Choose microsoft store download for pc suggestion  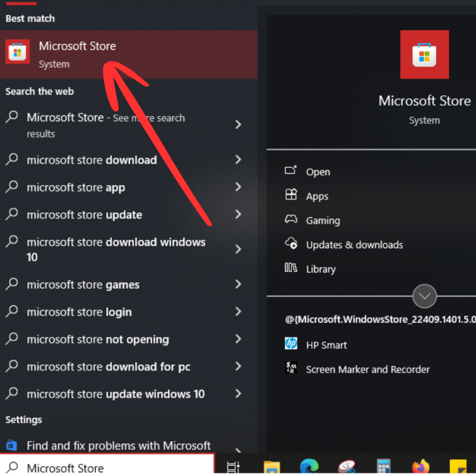[x=108, y=367]
